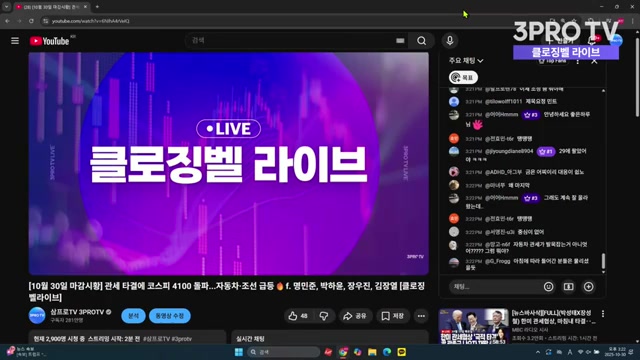
Task: Click the 목표 goal chip in chat
Action: pos(463,78)
